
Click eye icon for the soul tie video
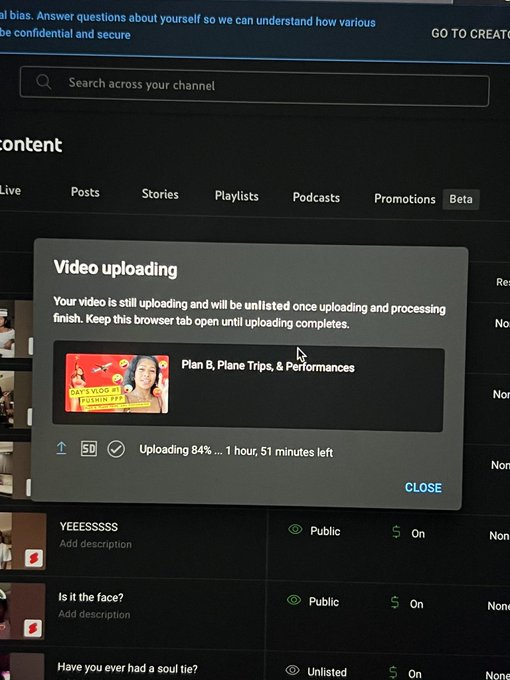(293, 670)
